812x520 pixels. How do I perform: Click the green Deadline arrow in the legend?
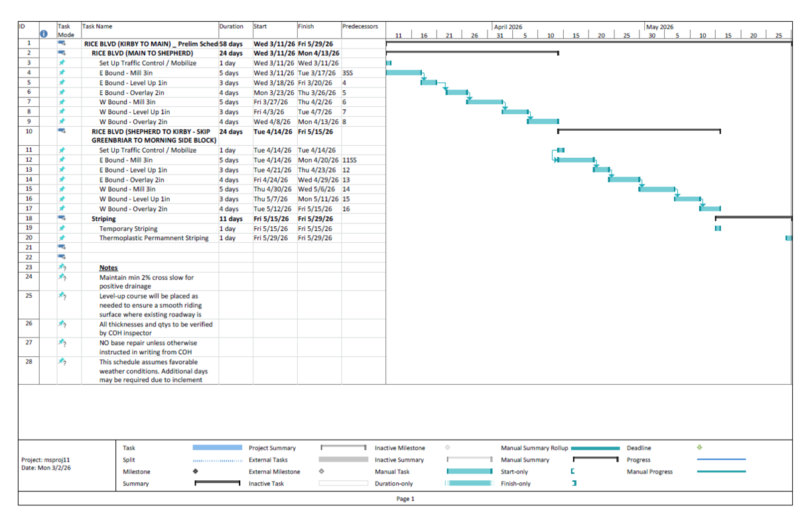[x=700, y=448]
